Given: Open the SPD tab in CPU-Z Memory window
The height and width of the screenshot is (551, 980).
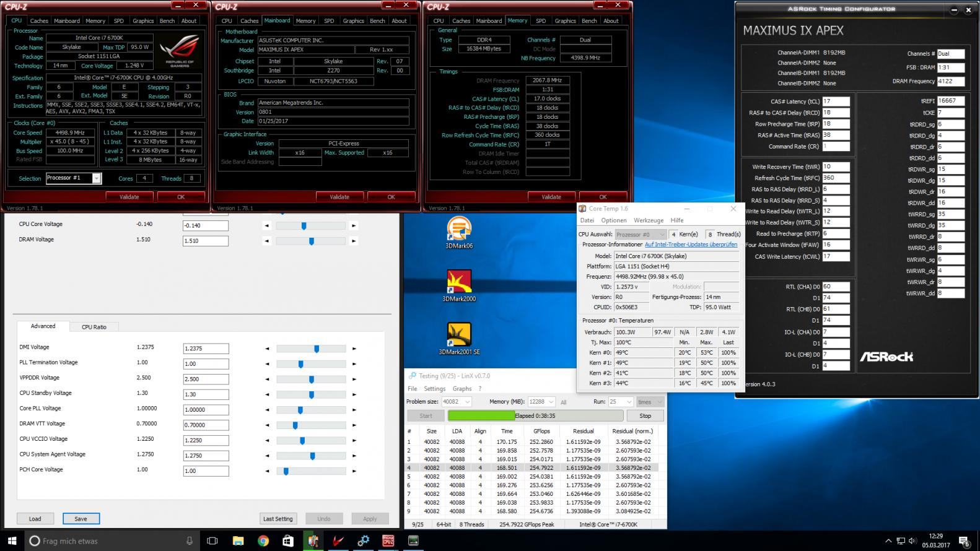Looking at the screenshot, I should click(x=541, y=20).
